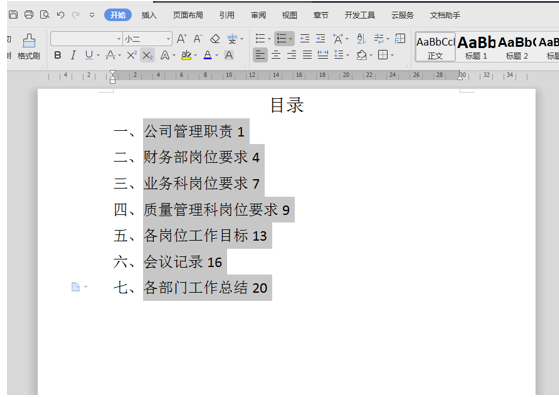Clear formatting with the eraser icon
Image resolution: width=559 pixels, height=397 pixels.
click(215, 38)
